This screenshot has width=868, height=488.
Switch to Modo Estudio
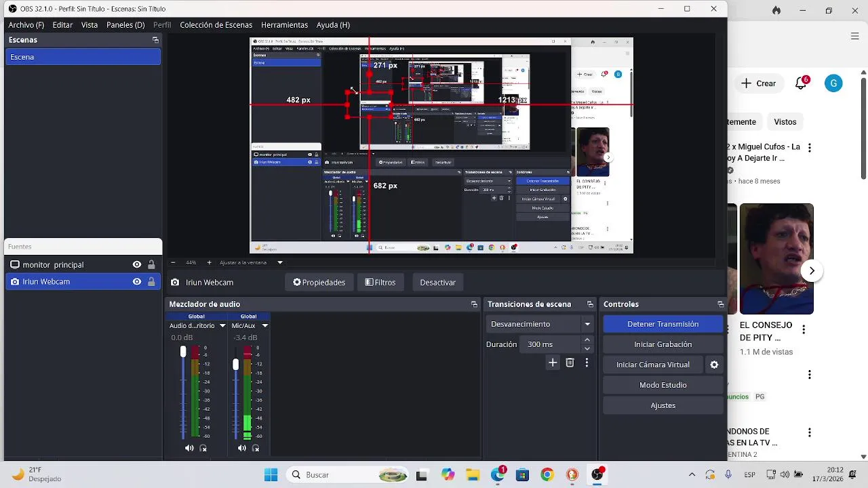[x=663, y=385]
